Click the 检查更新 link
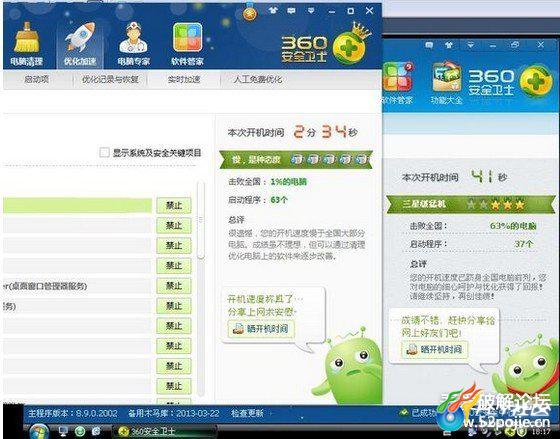The image size is (560, 439). (x=247, y=413)
